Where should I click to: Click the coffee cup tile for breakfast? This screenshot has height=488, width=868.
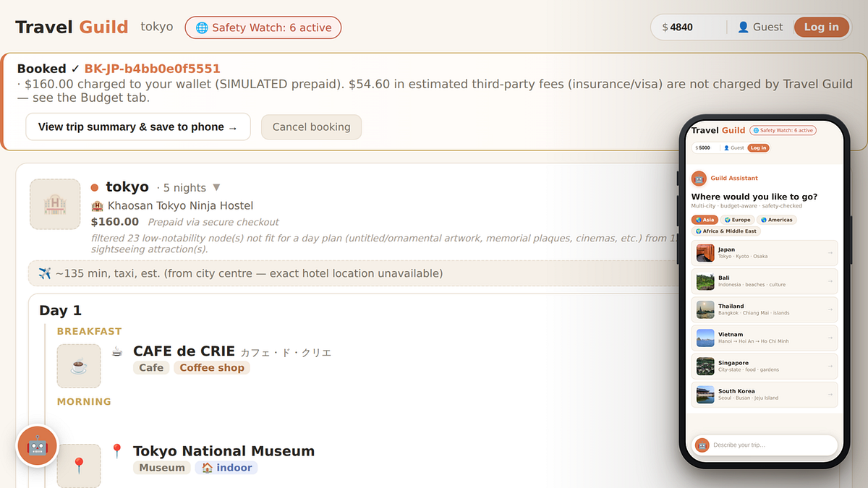pos(79,366)
